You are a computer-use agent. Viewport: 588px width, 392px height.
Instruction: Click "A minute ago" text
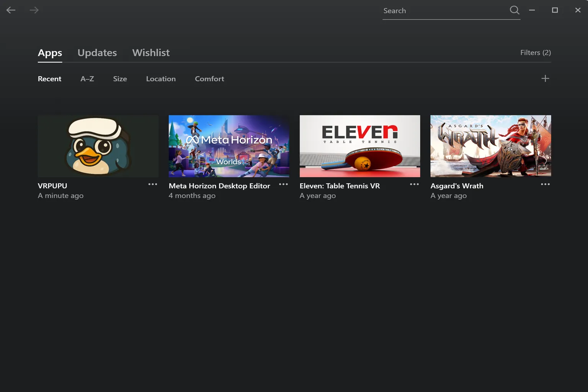pos(60,196)
